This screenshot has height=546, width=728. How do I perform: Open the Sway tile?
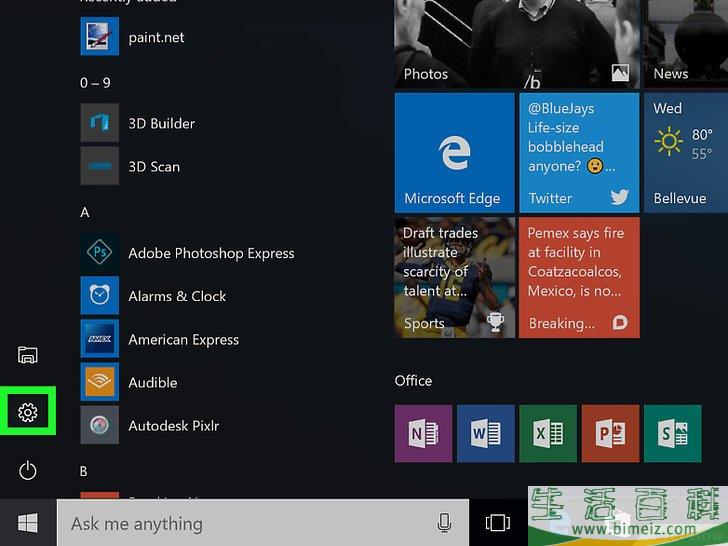click(x=673, y=433)
